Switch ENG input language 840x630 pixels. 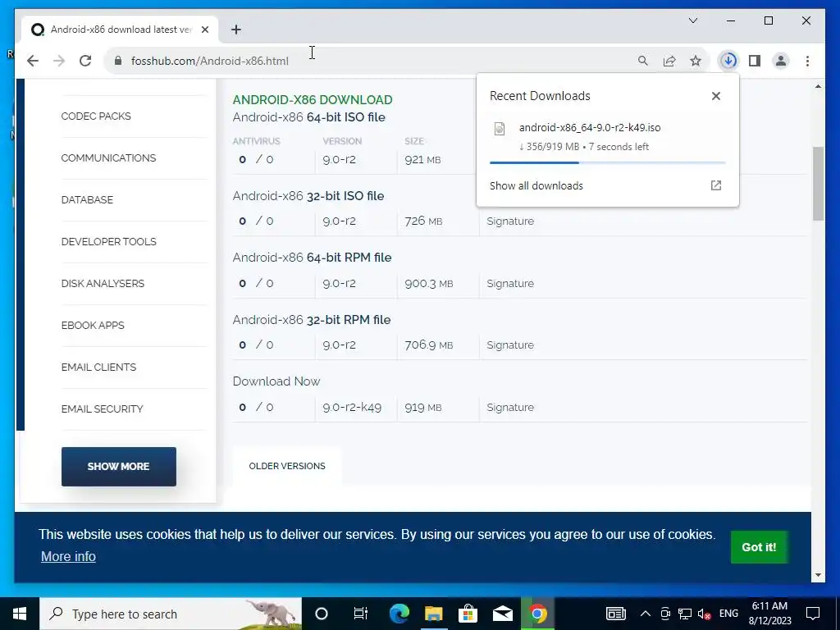tap(728, 614)
